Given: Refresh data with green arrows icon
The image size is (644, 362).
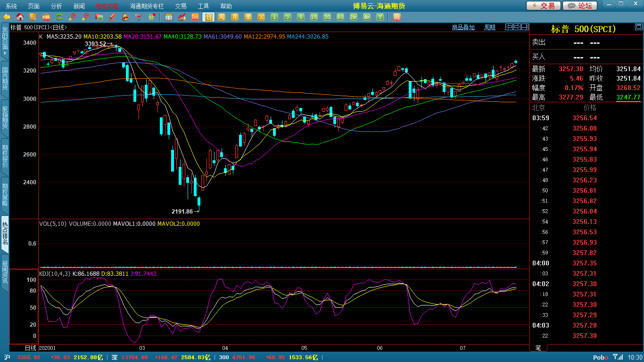Looking at the screenshot, I should tap(59, 17).
